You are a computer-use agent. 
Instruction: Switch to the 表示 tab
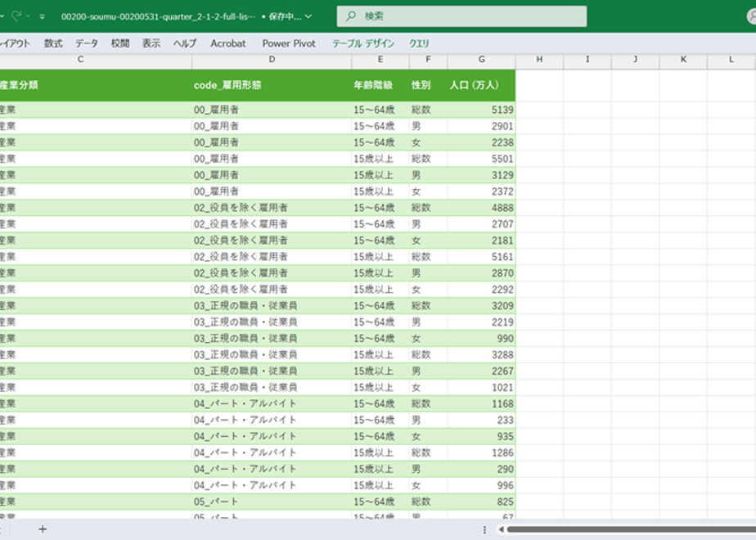[151, 43]
